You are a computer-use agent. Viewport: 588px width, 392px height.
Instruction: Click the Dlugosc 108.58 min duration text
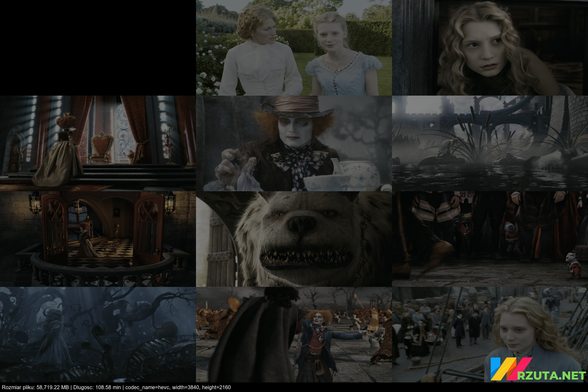97,387
